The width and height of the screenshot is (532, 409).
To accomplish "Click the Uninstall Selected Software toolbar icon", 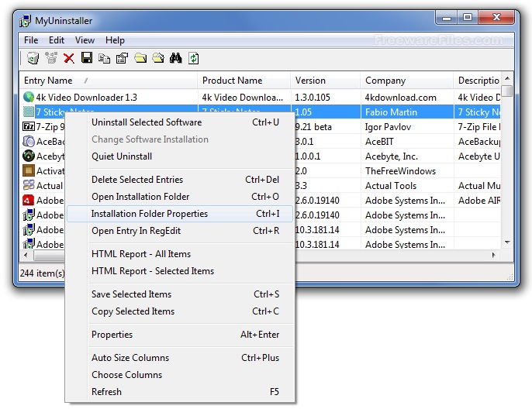I will [33, 58].
